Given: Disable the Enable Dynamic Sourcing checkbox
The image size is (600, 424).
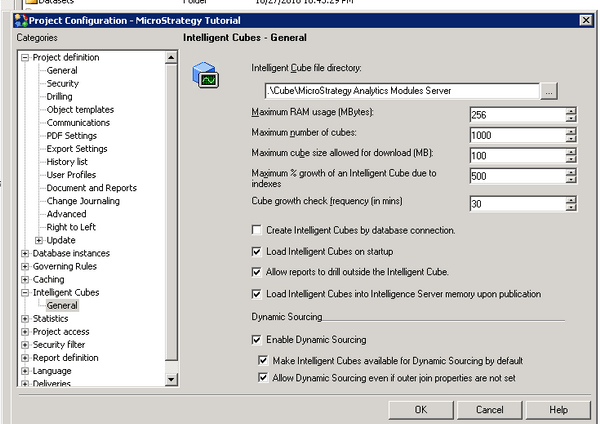Looking at the screenshot, I should pyautogui.click(x=257, y=340).
